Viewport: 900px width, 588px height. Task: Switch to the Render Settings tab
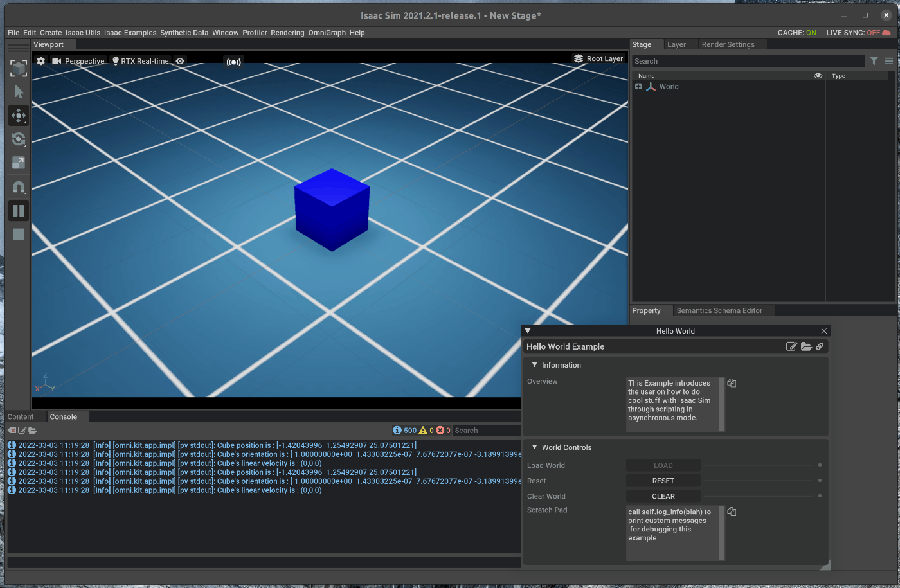pos(728,44)
